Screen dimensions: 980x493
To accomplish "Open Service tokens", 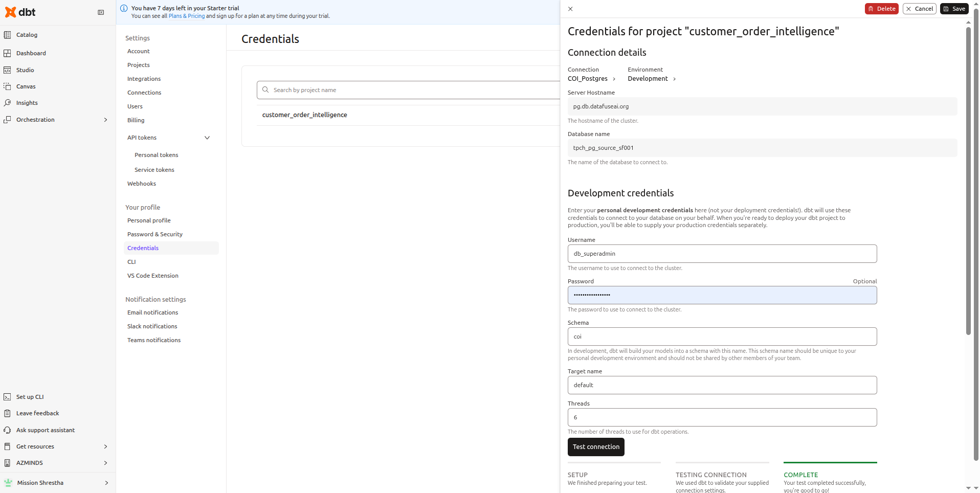I will (x=154, y=170).
